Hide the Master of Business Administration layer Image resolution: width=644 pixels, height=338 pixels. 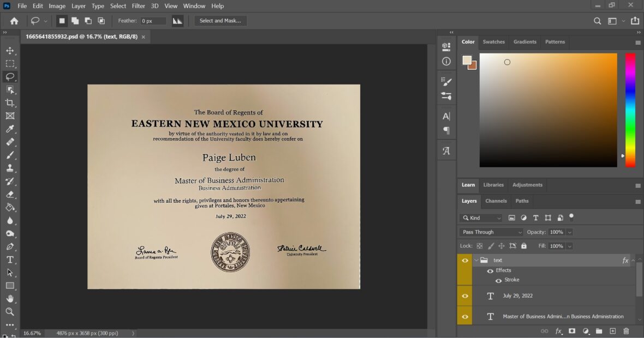[x=465, y=317]
